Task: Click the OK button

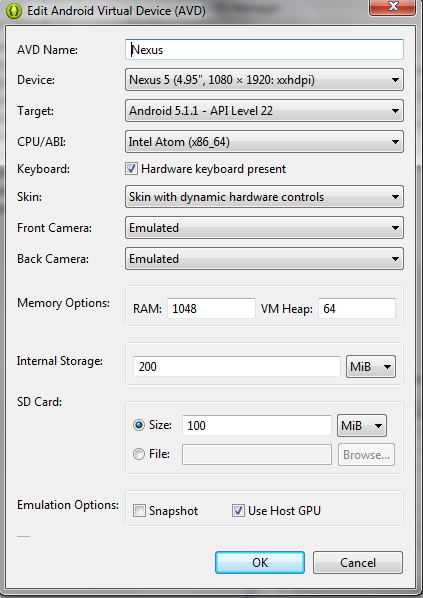Action: (x=260, y=563)
